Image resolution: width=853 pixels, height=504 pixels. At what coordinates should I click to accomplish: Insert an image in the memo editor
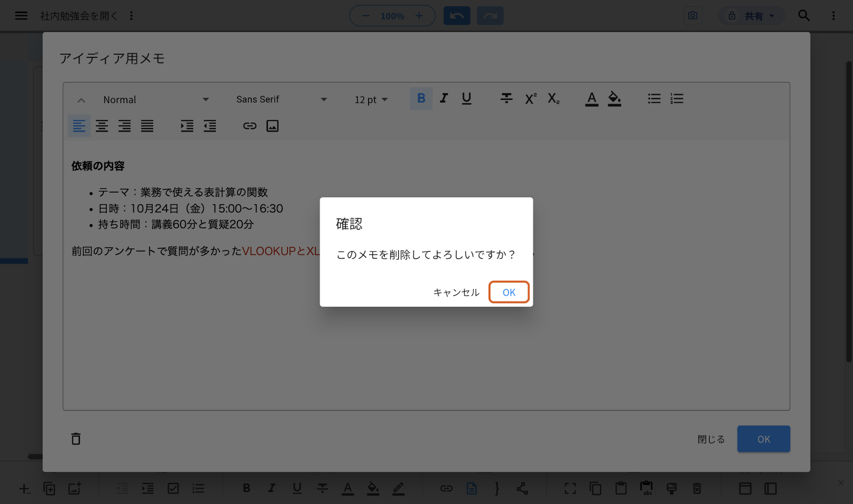click(x=272, y=126)
